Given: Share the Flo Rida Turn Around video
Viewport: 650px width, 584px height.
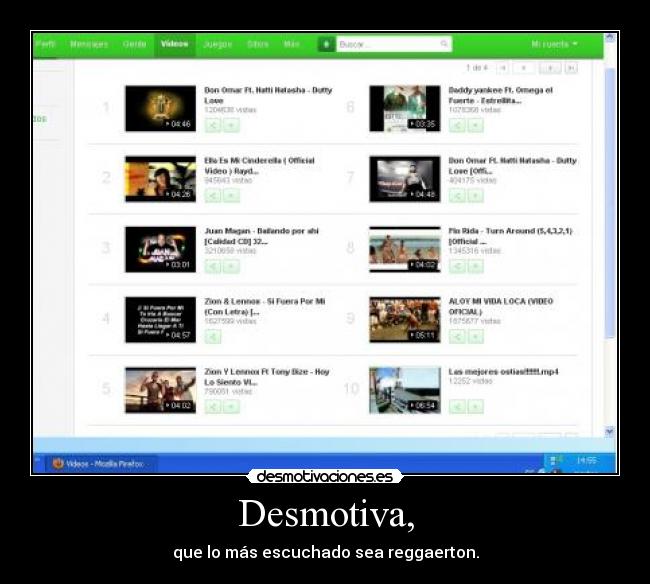Looking at the screenshot, I should click(457, 266).
